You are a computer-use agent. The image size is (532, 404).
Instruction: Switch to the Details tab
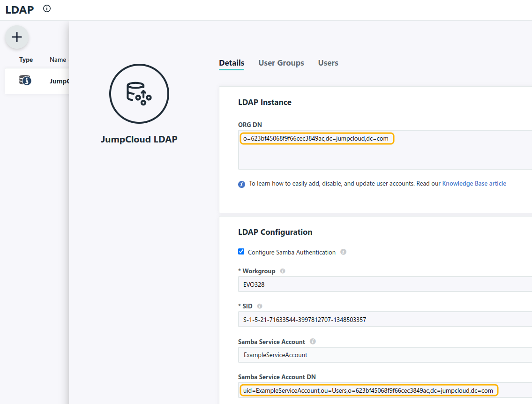(x=232, y=63)
